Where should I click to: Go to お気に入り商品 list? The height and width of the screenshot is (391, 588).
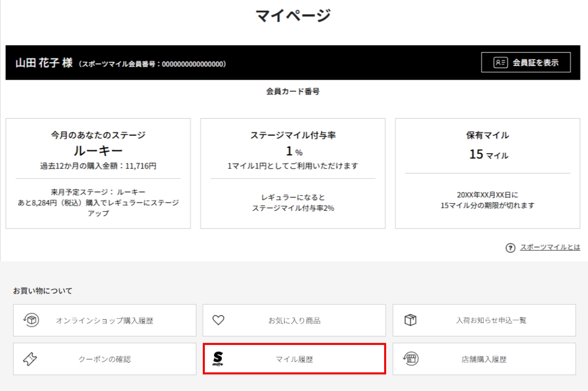pyautogui.click(x=294, y=321)
